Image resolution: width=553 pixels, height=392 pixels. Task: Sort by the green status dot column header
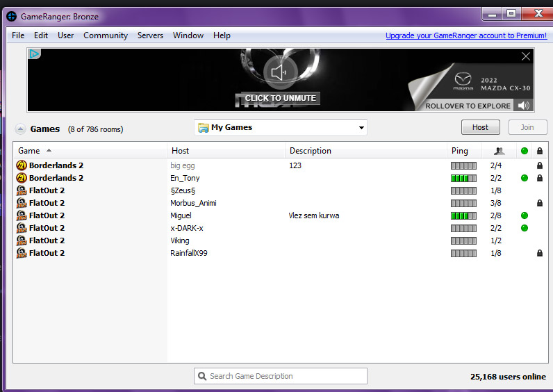point(525,151)
